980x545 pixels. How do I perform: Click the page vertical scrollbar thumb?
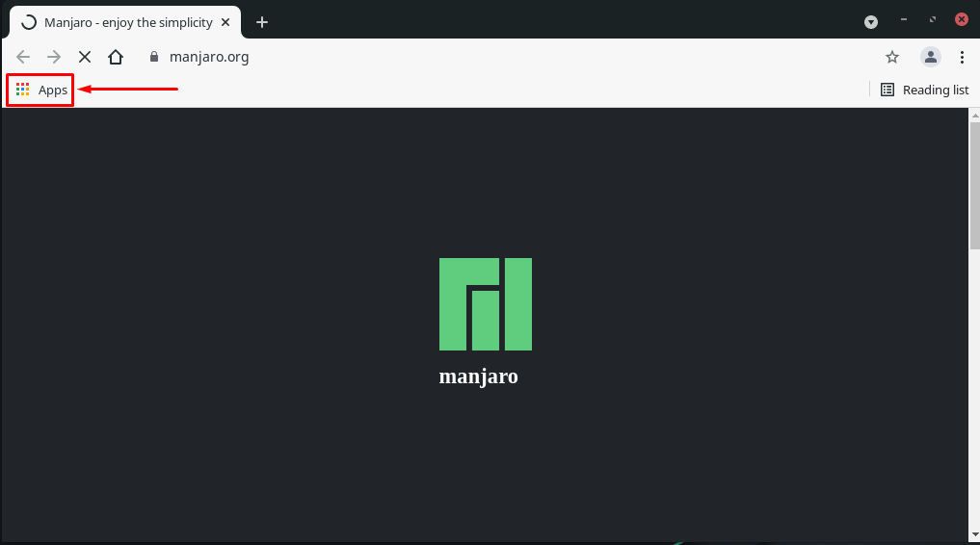(975, 186)
